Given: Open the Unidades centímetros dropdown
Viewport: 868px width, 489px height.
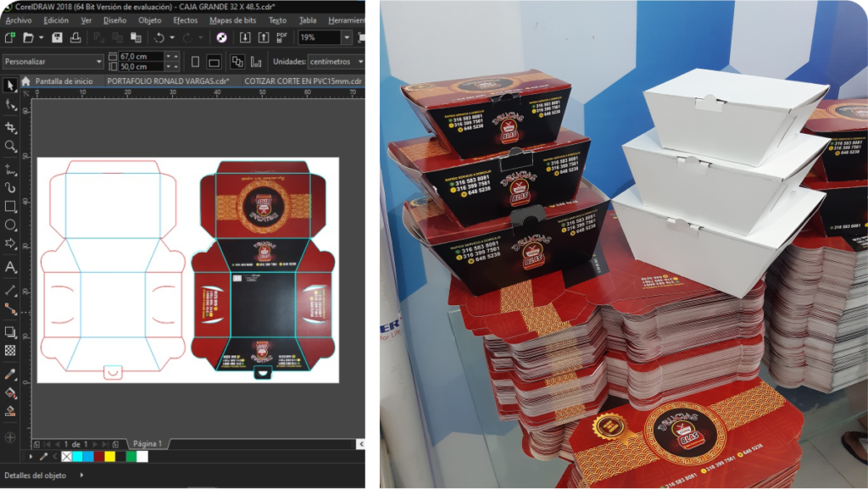Looking at the screenshot, I should [x=359, y=62].
